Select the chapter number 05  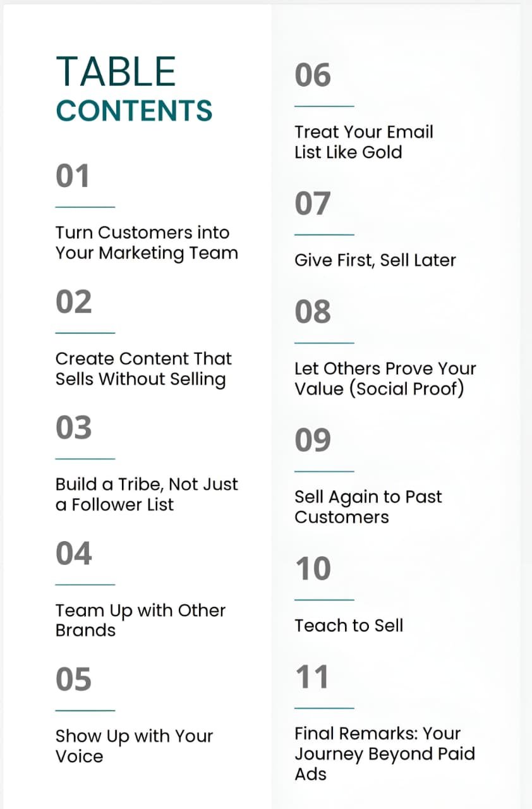pyautogui.click(x=74, y=679)
